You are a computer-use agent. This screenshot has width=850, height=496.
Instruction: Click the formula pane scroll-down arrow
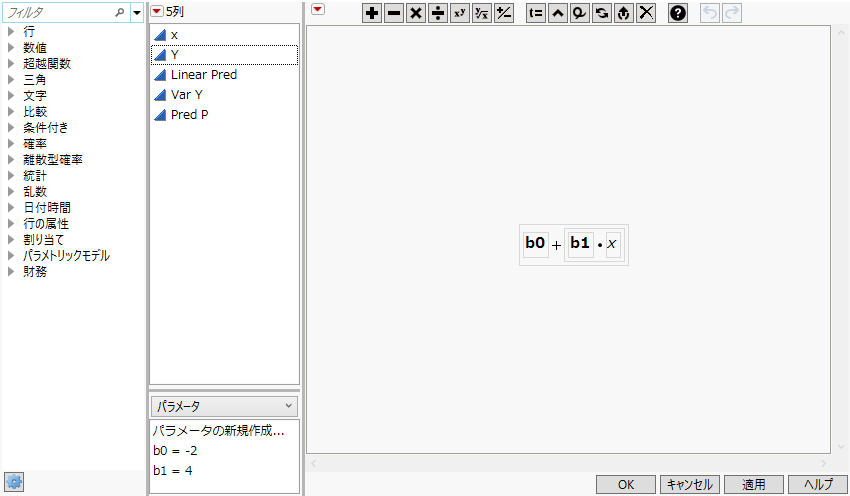[841, 447]
